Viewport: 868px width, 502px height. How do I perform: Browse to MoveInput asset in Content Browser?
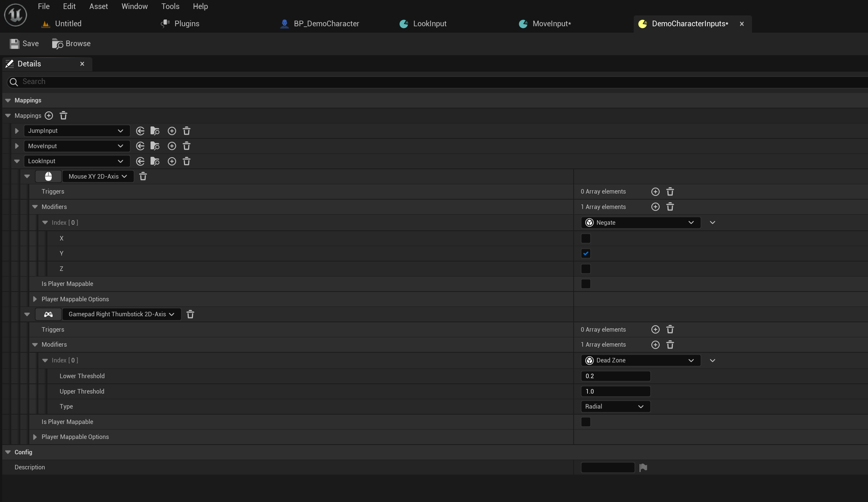155,146
